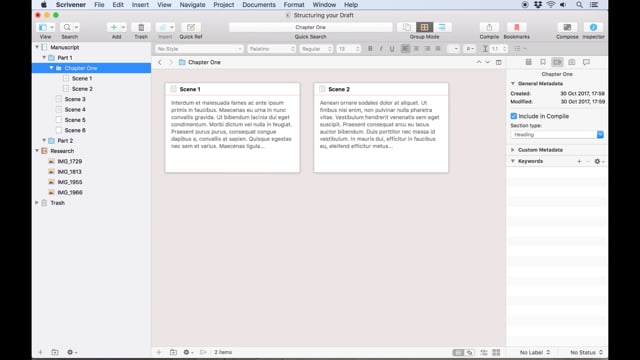This screenshot has height=360, width=640.
Task: Open Inspector Bookmarks tab
Action: point(543,62)
